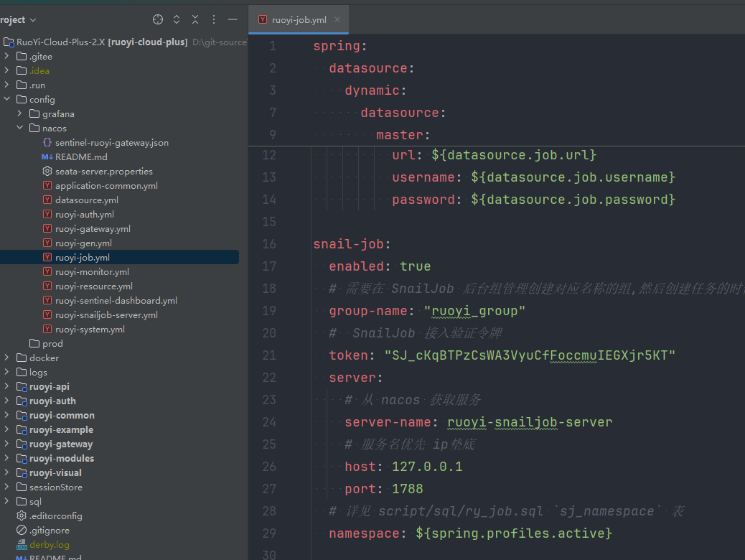Collapse the nacos folder

coord(19,128)
